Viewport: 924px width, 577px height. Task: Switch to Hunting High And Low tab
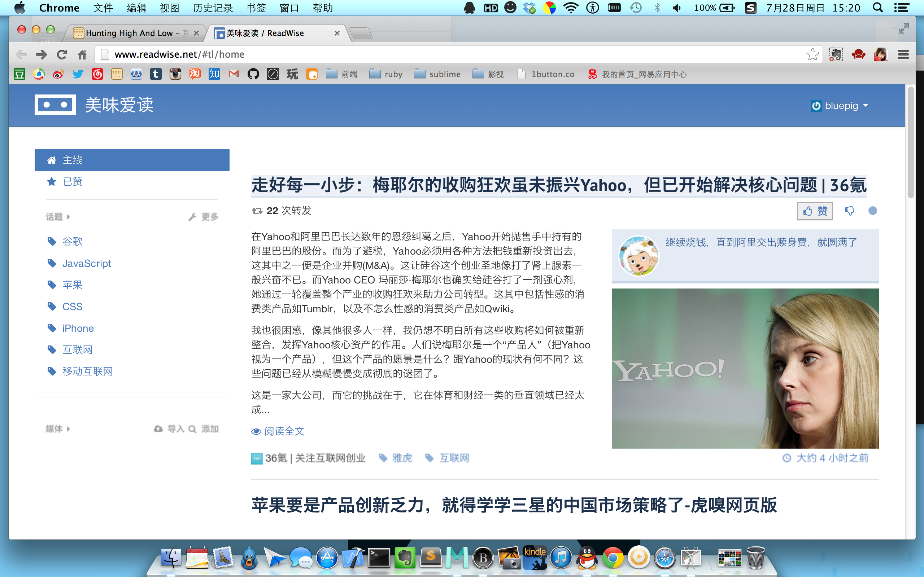tap(129, 33)
